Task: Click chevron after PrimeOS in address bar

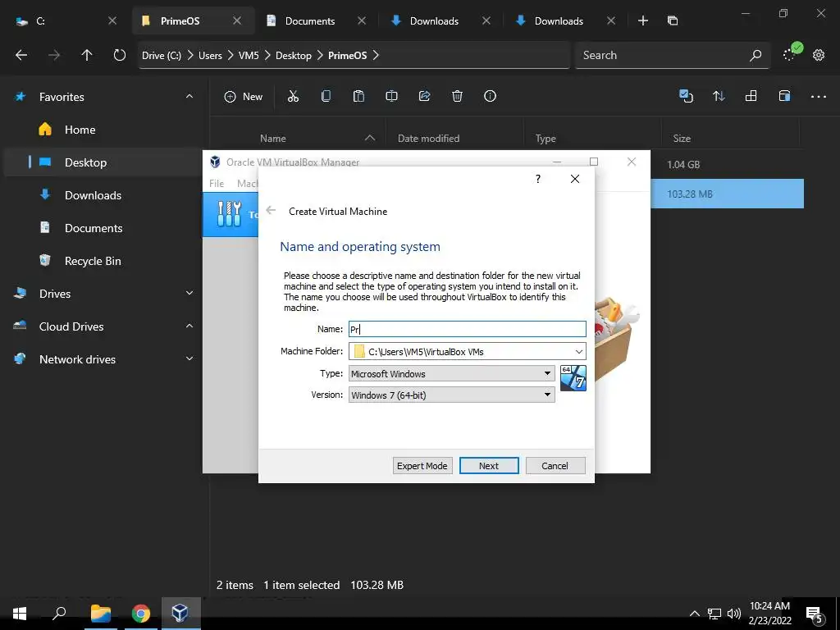Action: 376,55
